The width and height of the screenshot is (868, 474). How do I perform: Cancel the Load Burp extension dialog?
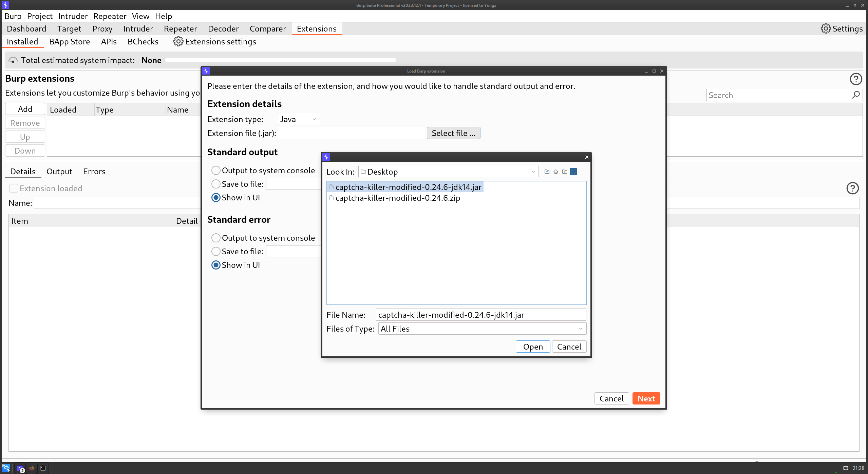point(611,398)
